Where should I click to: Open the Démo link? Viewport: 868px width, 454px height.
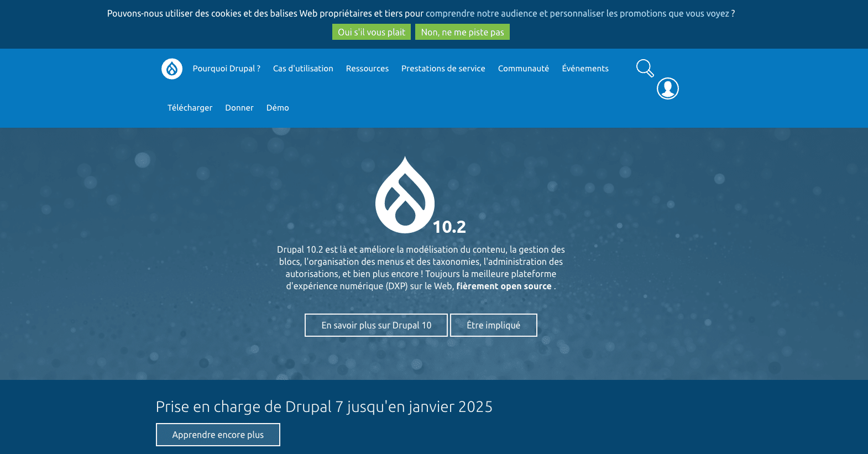click(278, 108)
